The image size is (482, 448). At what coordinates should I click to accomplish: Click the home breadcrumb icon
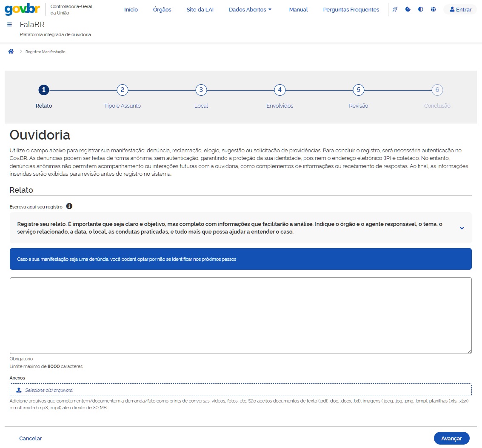pos(11,51)
